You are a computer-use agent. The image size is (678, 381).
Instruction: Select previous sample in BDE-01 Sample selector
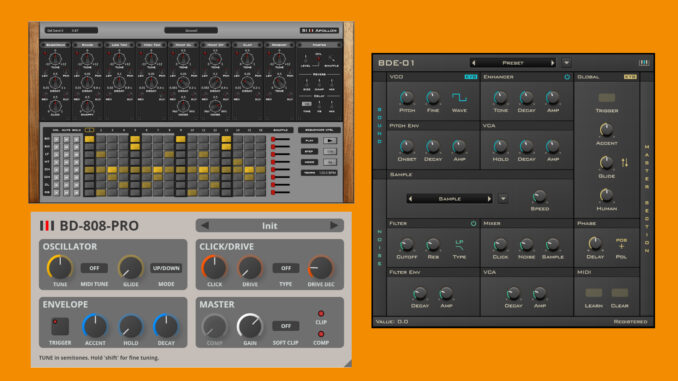[410, 199]
